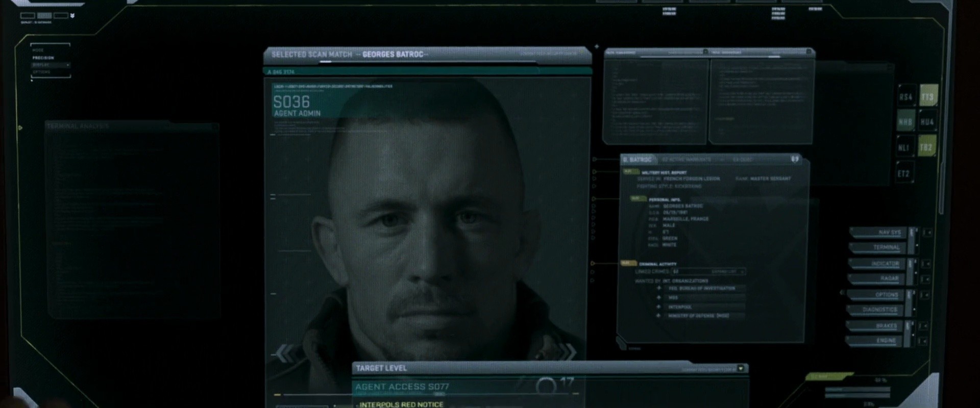Click the icon at dossier header's right end
Image resolution: width=980 pixels, height=408 pixels.
tap(795, 159)
